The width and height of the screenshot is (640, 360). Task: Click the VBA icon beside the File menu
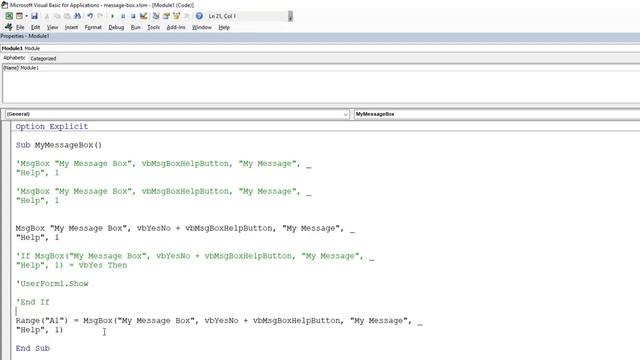coord(8,27)
